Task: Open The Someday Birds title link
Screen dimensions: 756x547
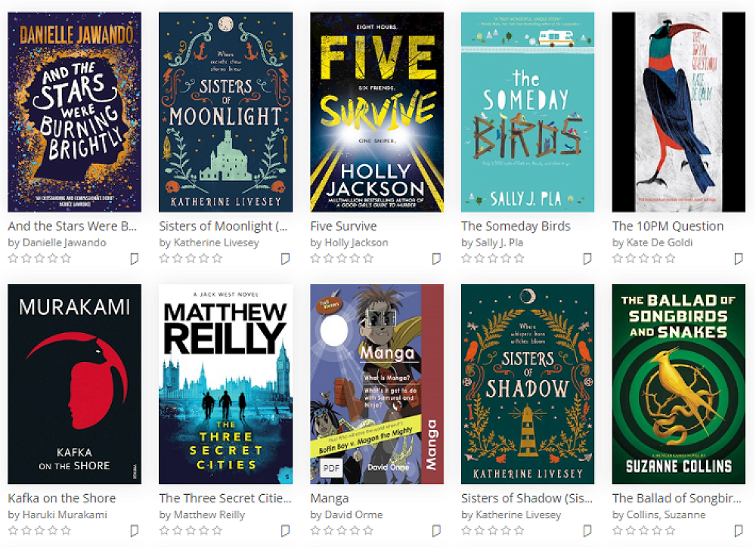Action: [x=516, y=226]
